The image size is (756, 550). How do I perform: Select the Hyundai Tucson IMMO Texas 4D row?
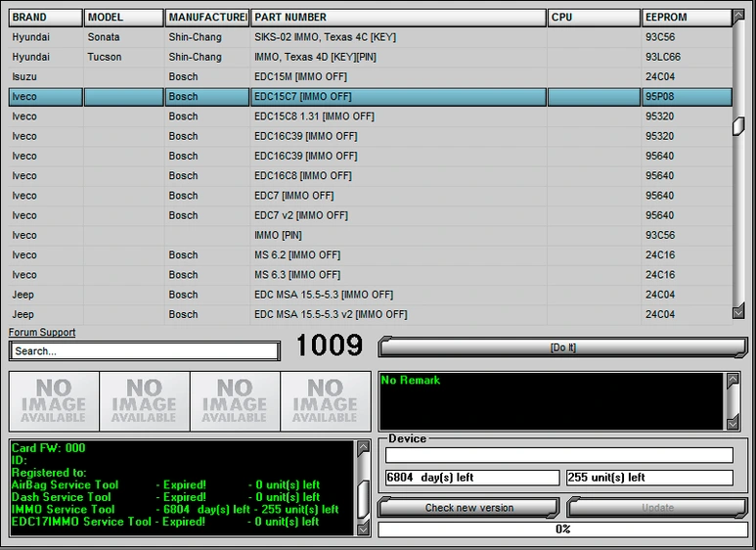pyautogui.click(x=371, y=57)
